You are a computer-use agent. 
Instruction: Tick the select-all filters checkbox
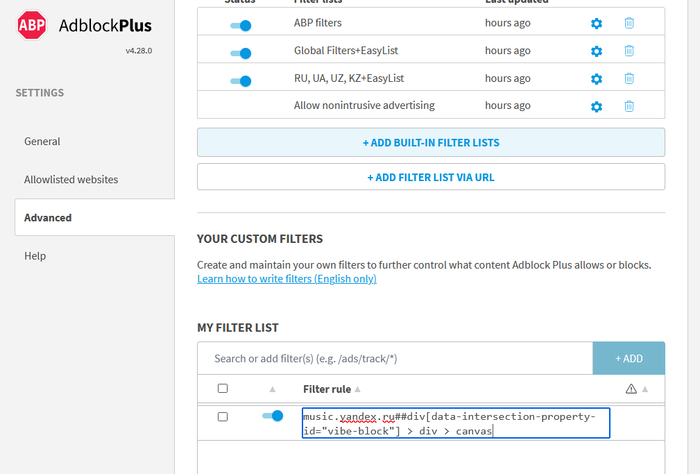(223, 389)
